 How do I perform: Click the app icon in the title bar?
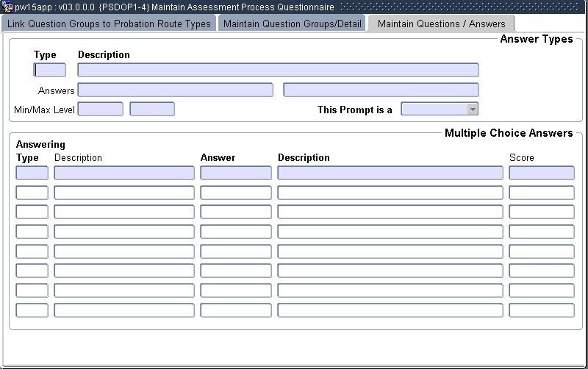point(7,7)
